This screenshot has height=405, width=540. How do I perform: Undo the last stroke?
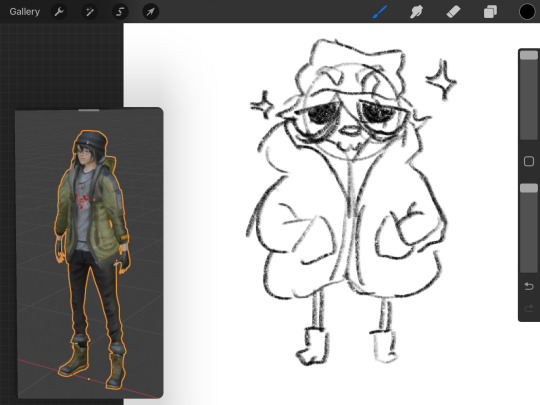point(529,286)
